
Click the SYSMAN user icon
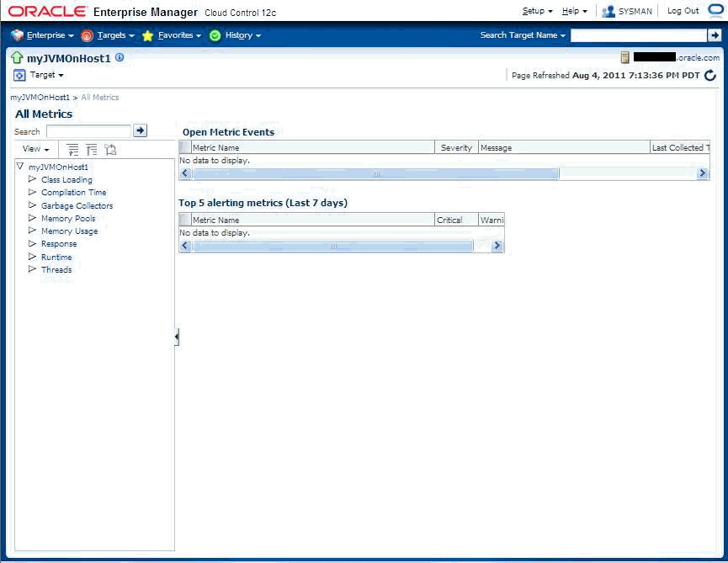coord(608,12)
